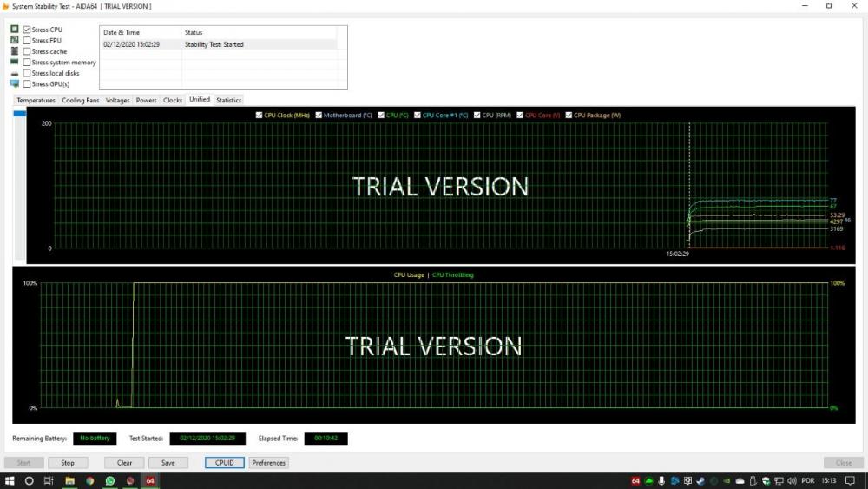Open Chrome from the taskbar

click(x=89, y=480)
